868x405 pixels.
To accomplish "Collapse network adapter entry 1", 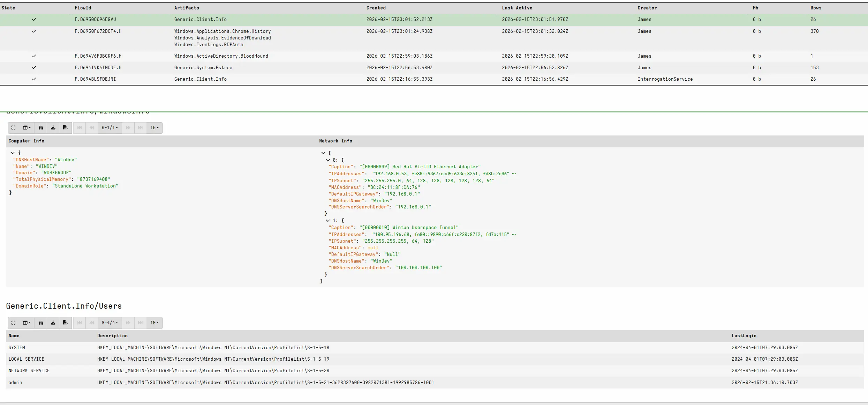I will coord(328,221).
